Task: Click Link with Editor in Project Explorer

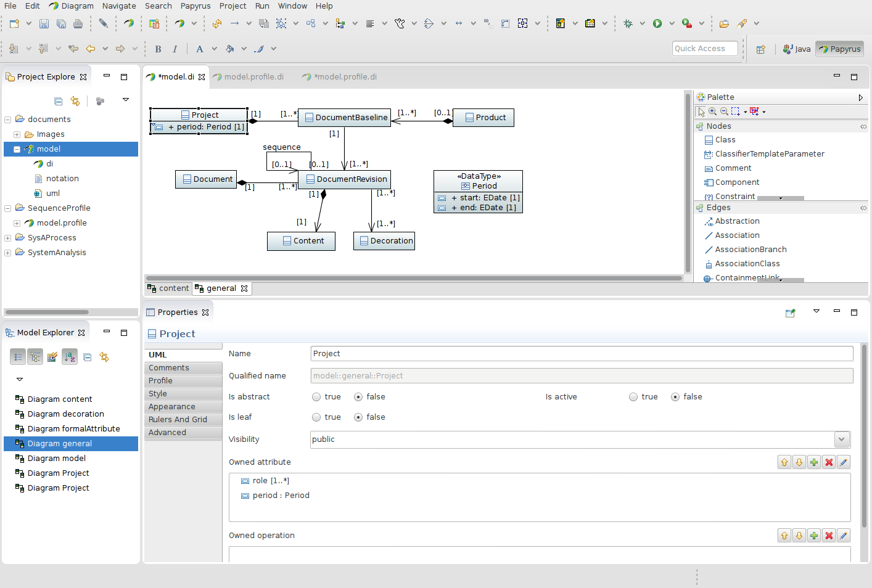Action: [x=75, y=101]
